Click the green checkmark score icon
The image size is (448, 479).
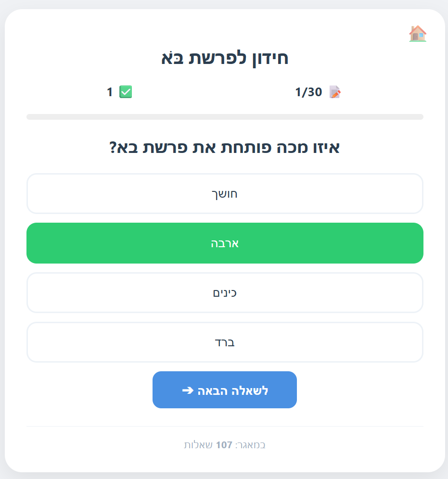pyautogui.click(x=126, y=92)
